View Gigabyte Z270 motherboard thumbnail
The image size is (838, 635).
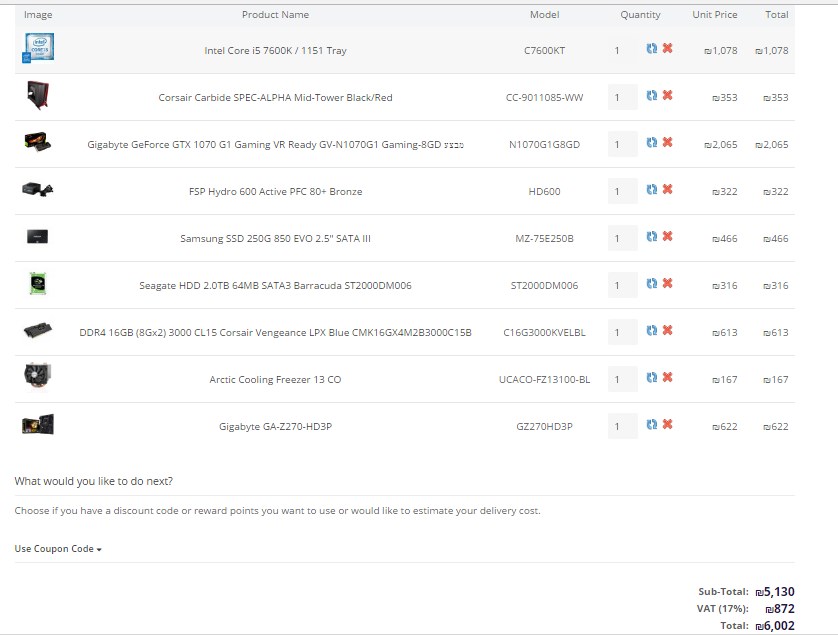click(38, 424)
